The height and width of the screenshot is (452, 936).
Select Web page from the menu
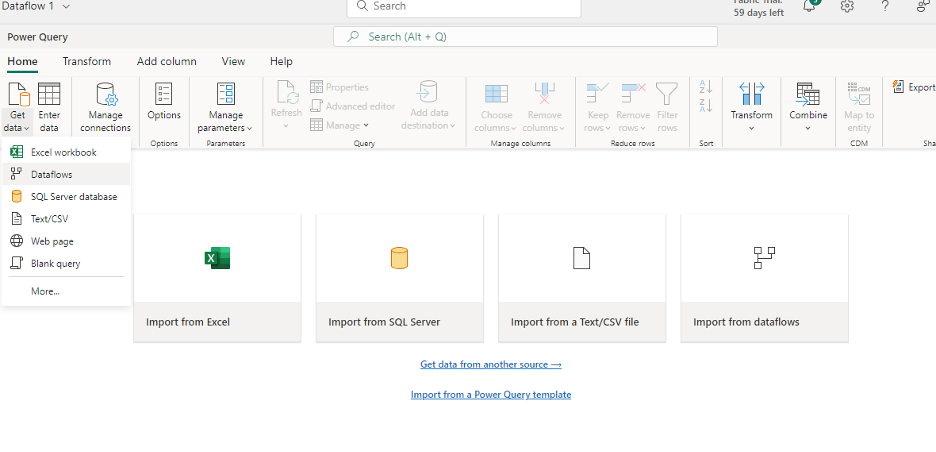pyautogui.click(x=66, y=241)
